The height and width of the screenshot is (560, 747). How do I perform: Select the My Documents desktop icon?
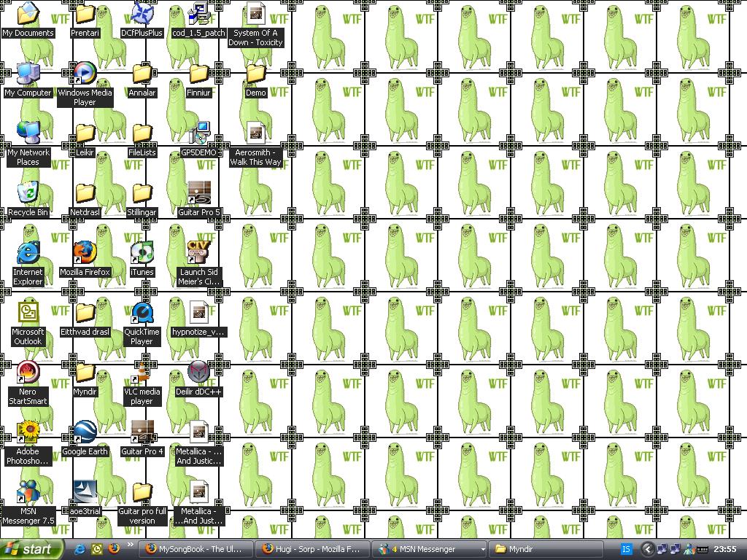pyautogui.click(x=28, y=19)
